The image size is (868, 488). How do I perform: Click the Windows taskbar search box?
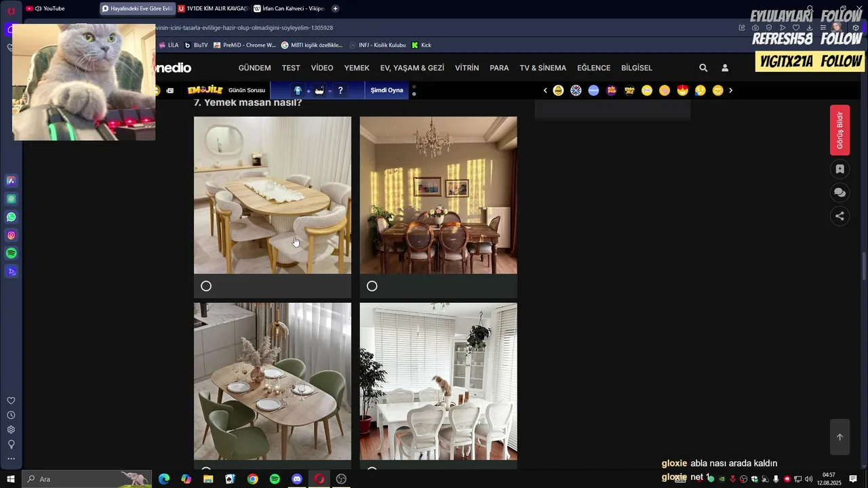click(x=87, y=479)
